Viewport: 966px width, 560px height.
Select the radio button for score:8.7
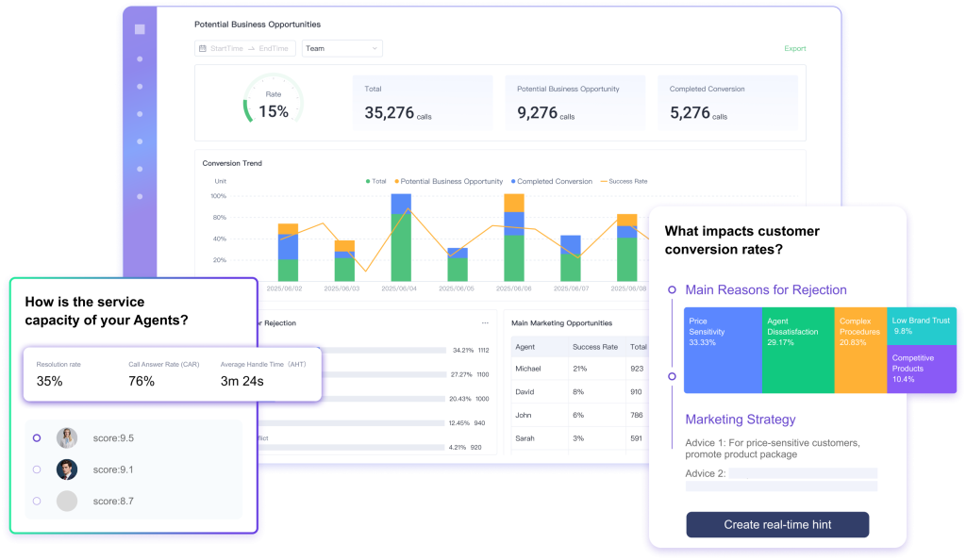(x=37, y=501)
